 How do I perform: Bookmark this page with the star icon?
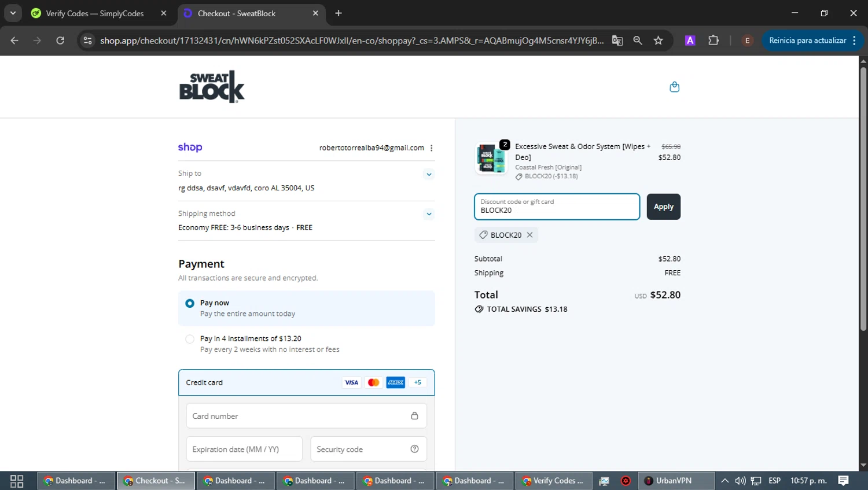coord(658,40)
